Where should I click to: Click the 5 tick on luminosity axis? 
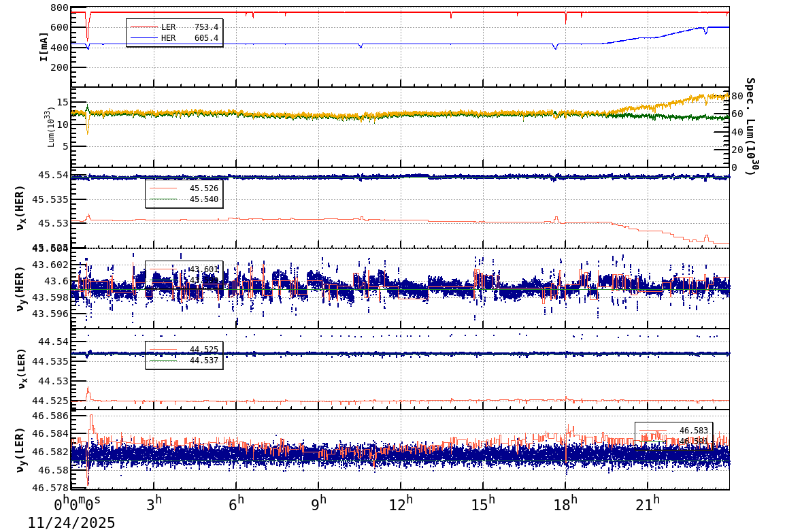coord(65,147)
